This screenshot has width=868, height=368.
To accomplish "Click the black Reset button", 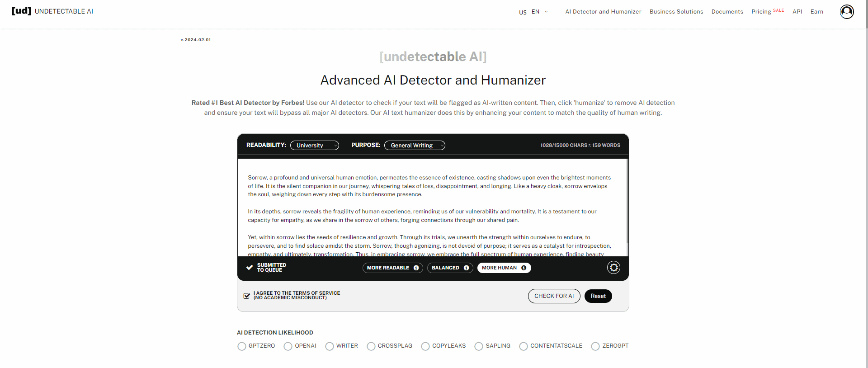I will coord(598,296).
